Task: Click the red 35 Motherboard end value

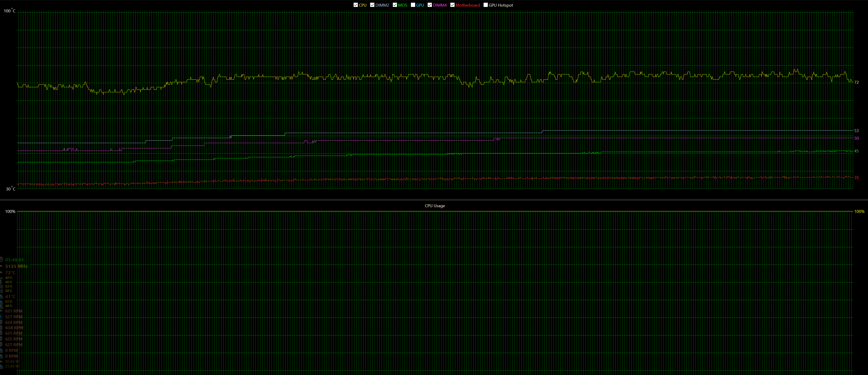Action: click(x=856, y=178)
